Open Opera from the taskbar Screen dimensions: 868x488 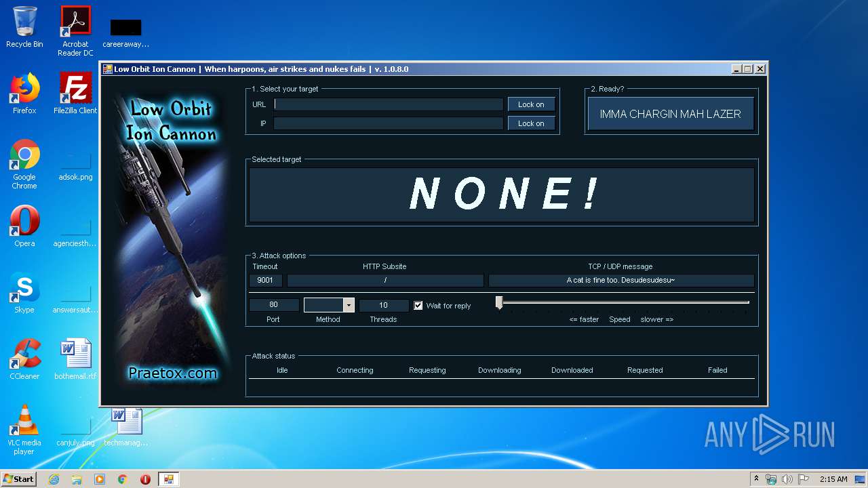point(145,479)
